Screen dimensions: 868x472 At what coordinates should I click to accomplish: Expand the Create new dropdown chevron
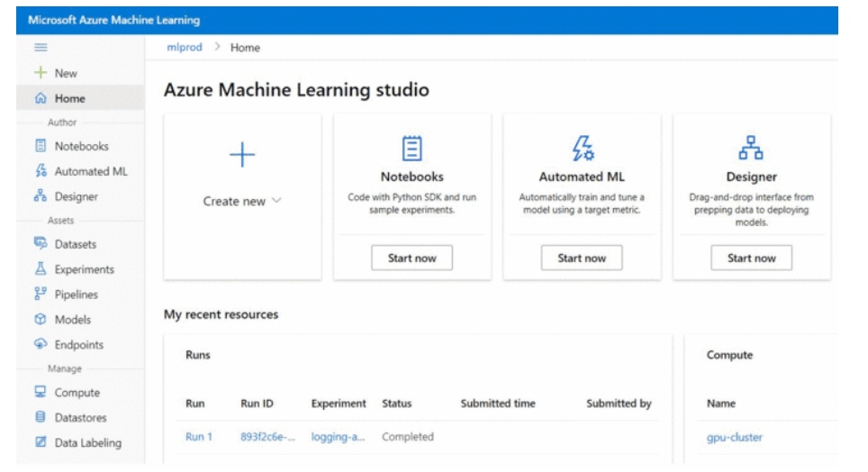pos(276,201)
